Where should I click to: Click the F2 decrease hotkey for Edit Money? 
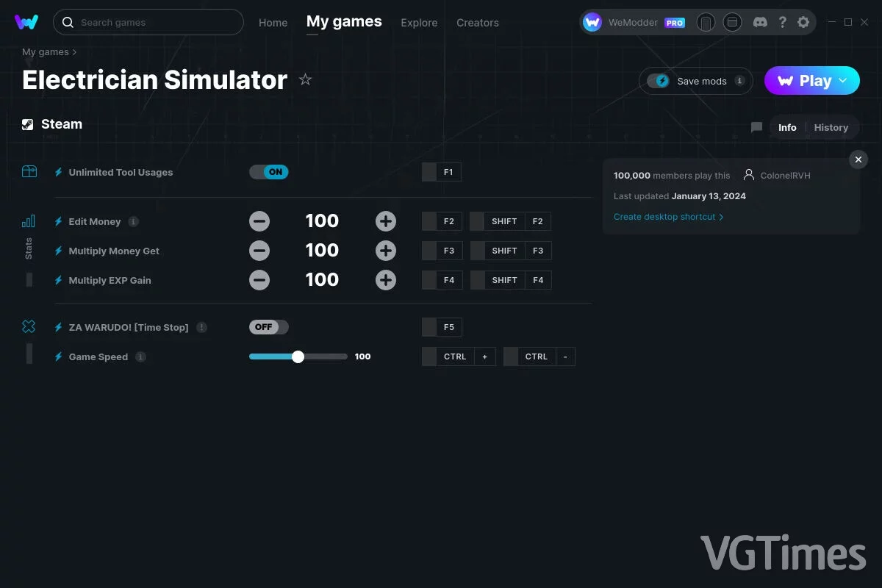coord(442,221)
